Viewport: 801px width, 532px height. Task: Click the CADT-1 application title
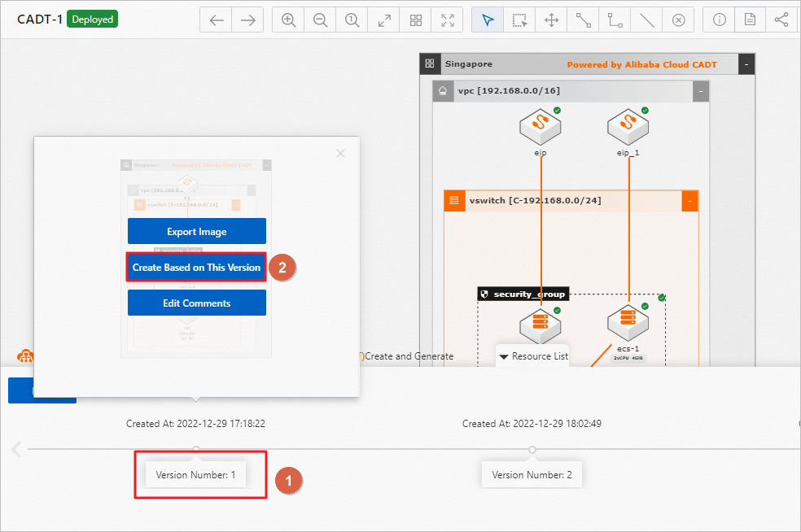(x=40, y=20)
